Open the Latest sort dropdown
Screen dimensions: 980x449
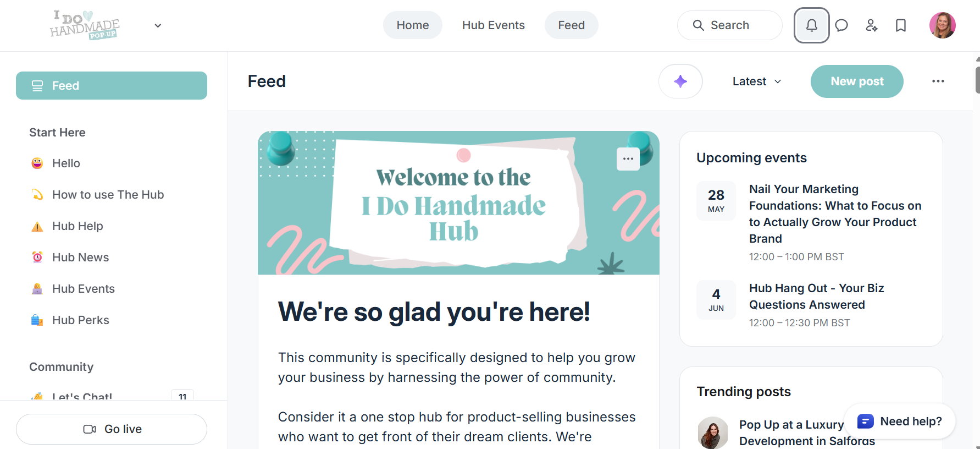756,81
